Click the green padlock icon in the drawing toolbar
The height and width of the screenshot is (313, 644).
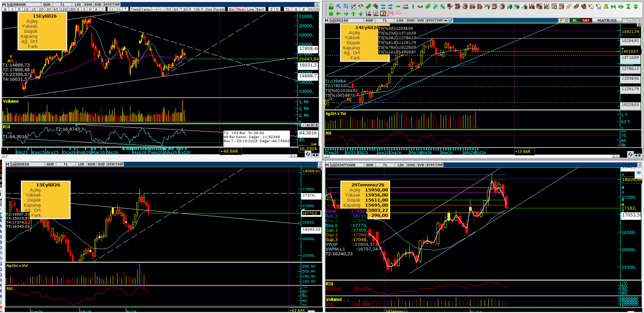point(331,6)
